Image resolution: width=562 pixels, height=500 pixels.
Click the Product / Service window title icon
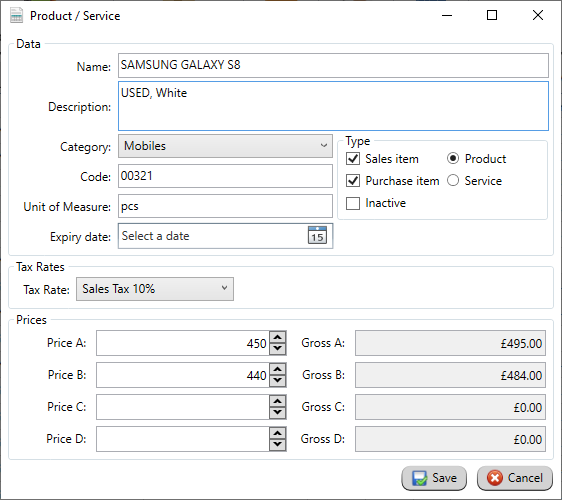pos(16,15)
